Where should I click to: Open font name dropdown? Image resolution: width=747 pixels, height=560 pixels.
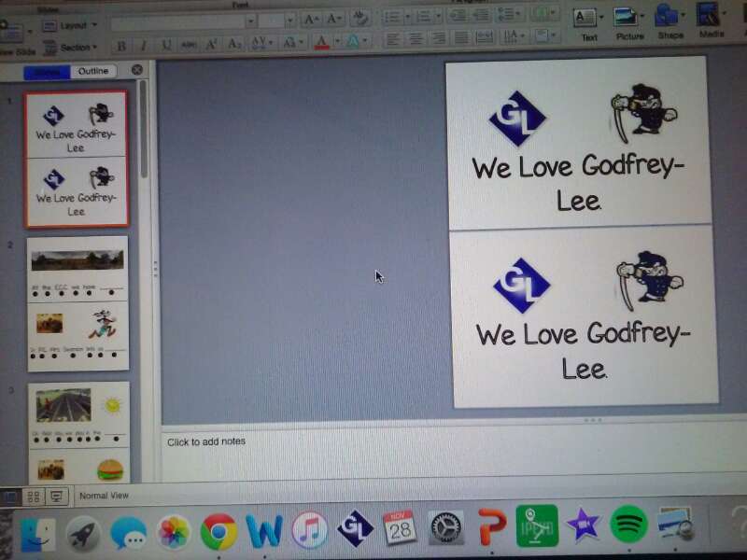250,21
